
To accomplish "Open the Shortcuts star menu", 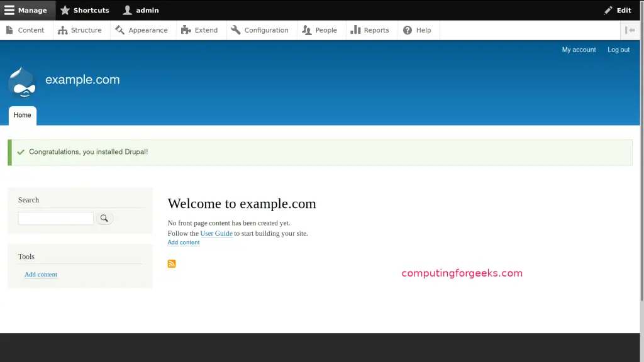I will pyautogui.click(x=85, y=10).
